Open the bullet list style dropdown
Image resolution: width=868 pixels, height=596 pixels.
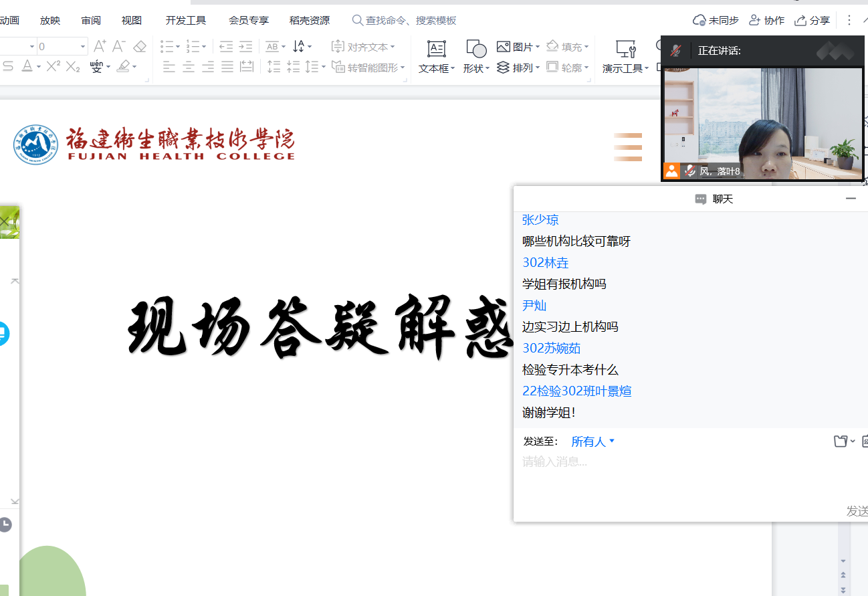point(177,47)
